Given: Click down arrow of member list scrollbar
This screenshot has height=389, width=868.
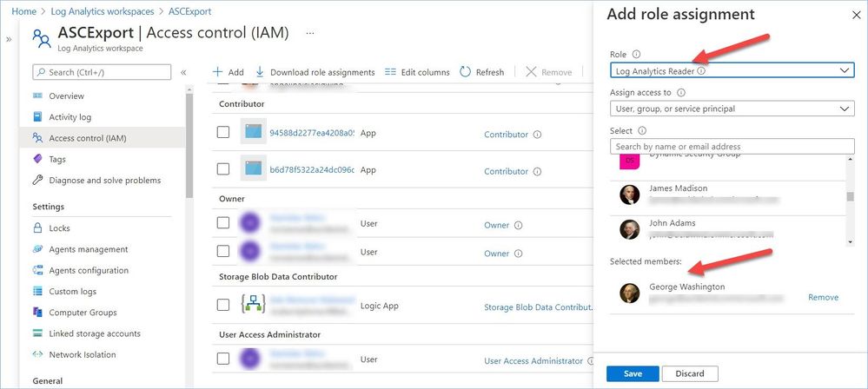Looking at the screenshot, I should point(851,241).
